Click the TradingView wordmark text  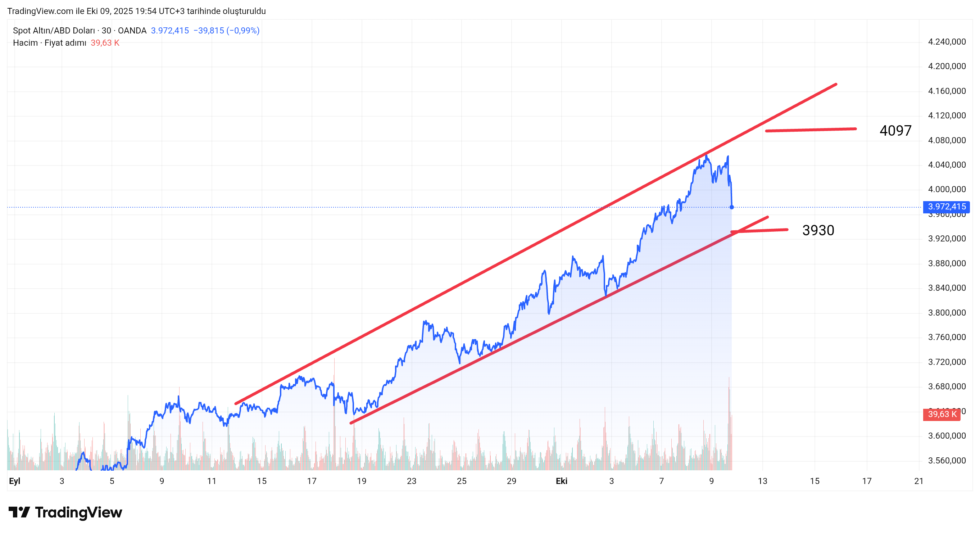pos(78,512)
